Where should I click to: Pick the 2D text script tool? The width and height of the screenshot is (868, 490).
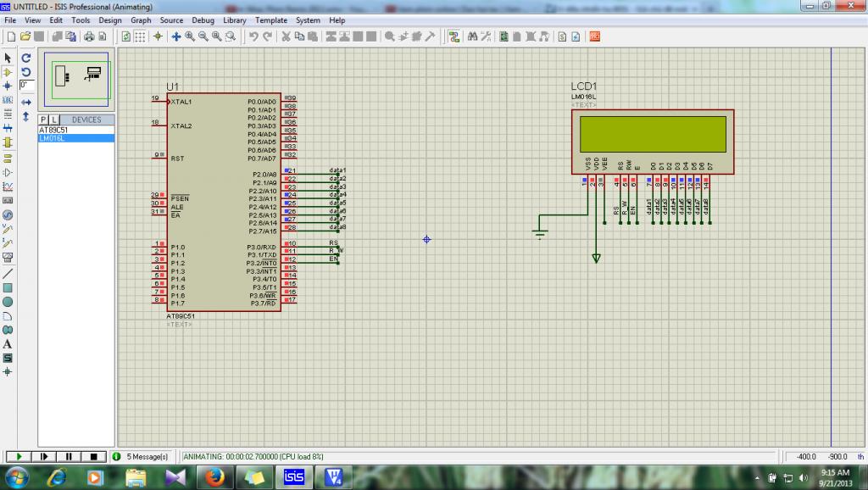8,343
